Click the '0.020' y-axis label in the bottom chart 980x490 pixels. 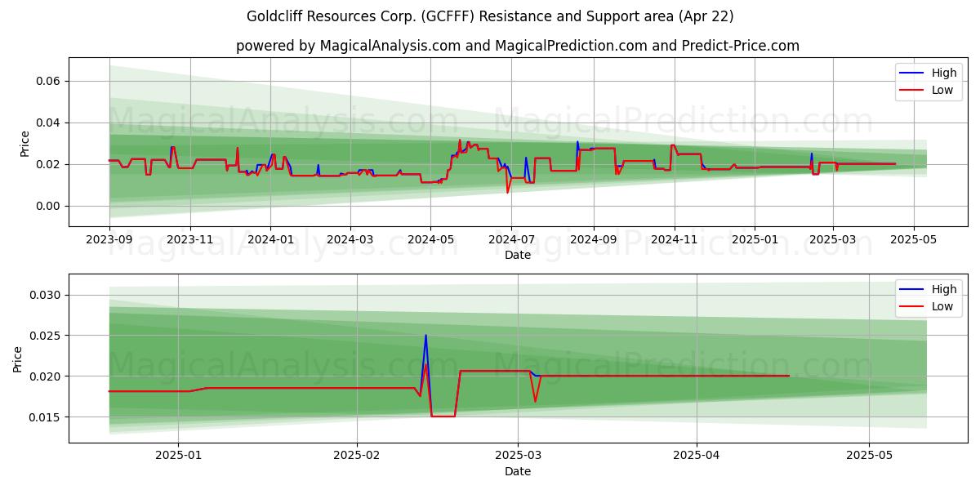tap(47, 376)
